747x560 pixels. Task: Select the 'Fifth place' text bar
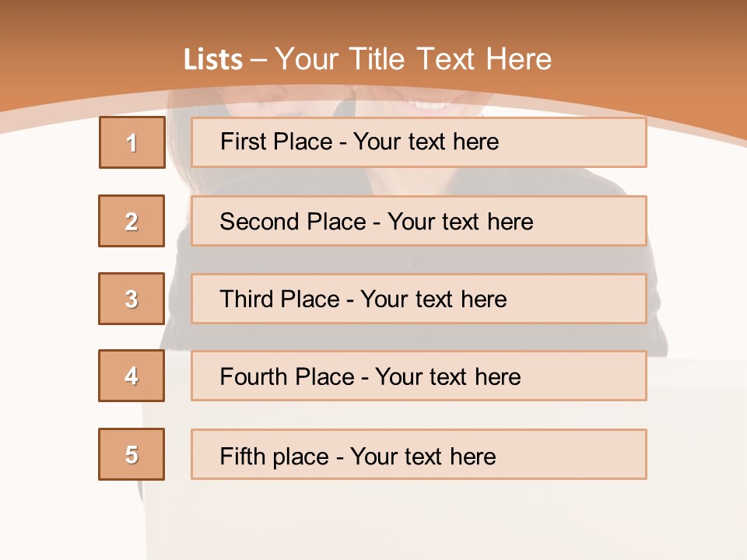coord(419,454)
